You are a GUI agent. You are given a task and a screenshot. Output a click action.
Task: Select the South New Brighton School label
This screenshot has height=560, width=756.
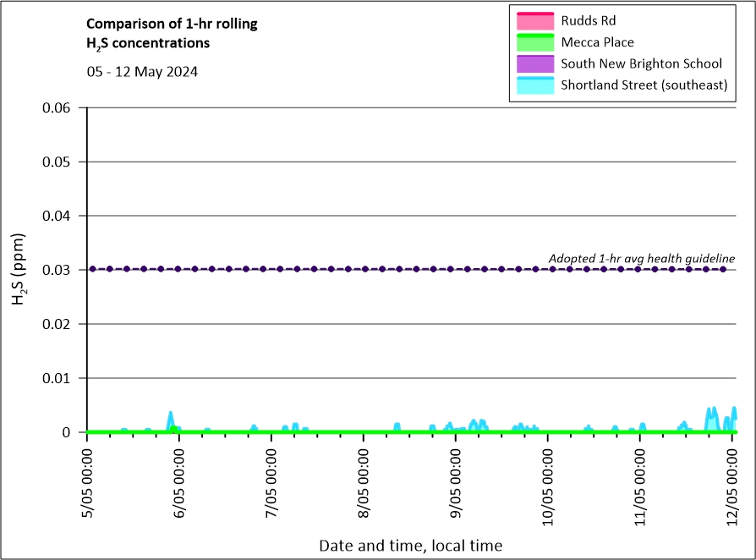tap(641, 63)
